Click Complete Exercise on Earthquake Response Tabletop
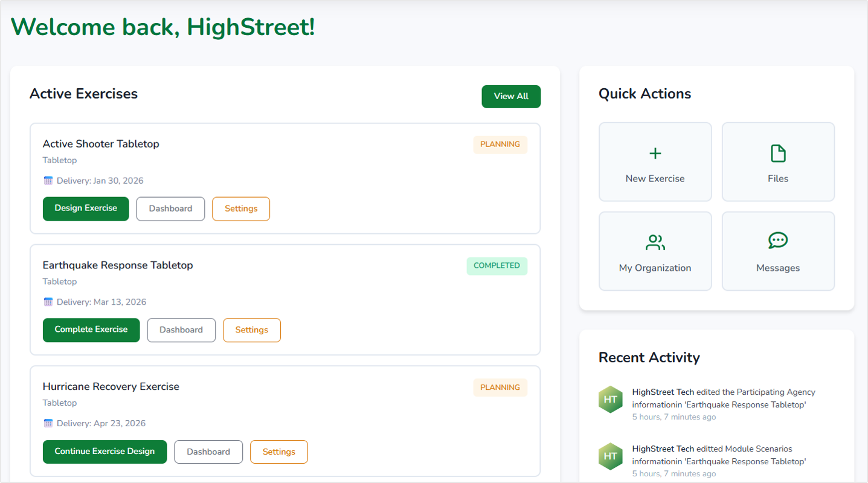 click(91, 330)
